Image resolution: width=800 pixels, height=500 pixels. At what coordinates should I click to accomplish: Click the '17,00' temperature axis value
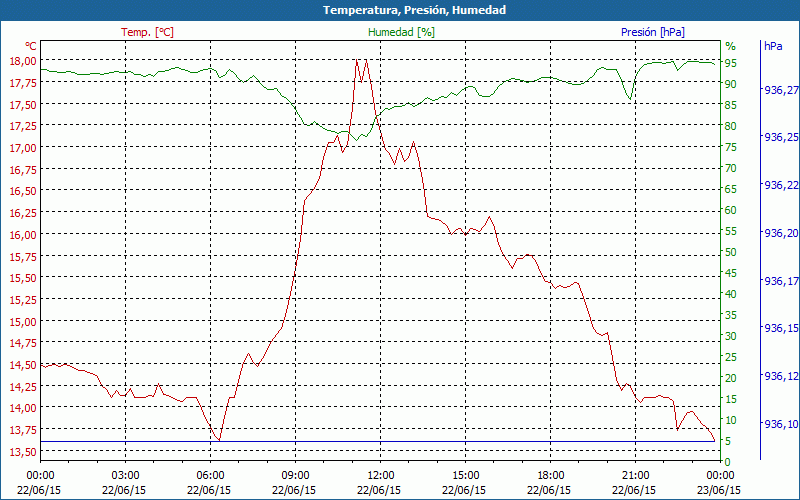coord(23,148)
